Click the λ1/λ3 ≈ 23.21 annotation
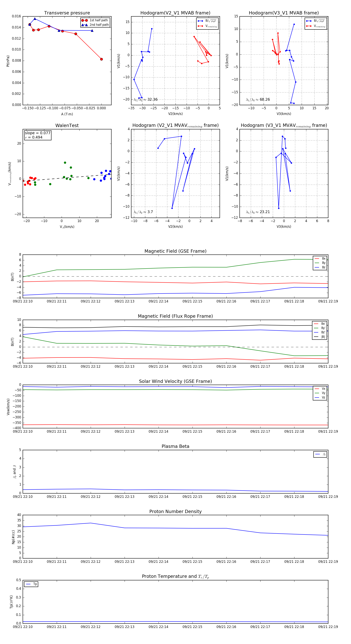The width and height of the screenshot is (351, 644). (258, 212)
